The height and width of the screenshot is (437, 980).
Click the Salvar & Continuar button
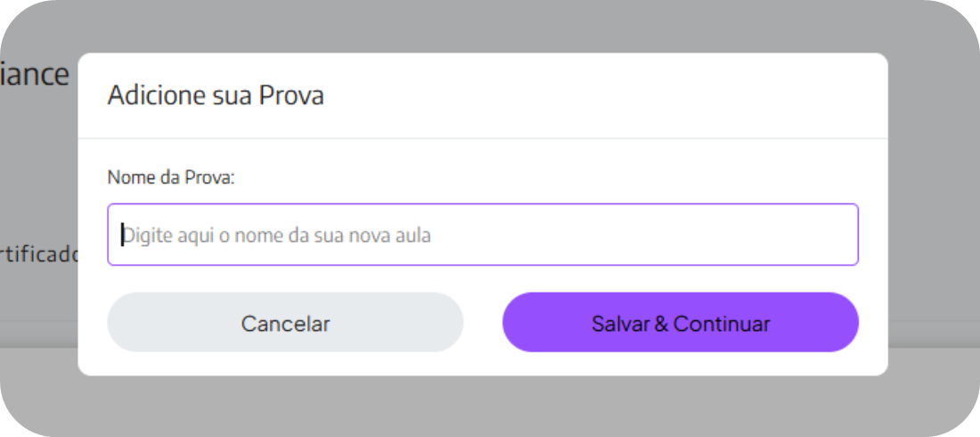click(x=680, y=323)
